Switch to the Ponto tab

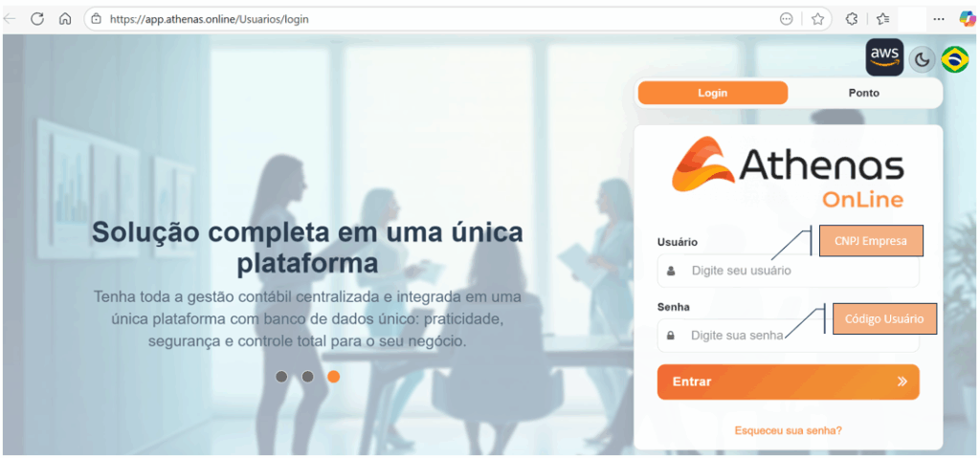coord(864,93)
